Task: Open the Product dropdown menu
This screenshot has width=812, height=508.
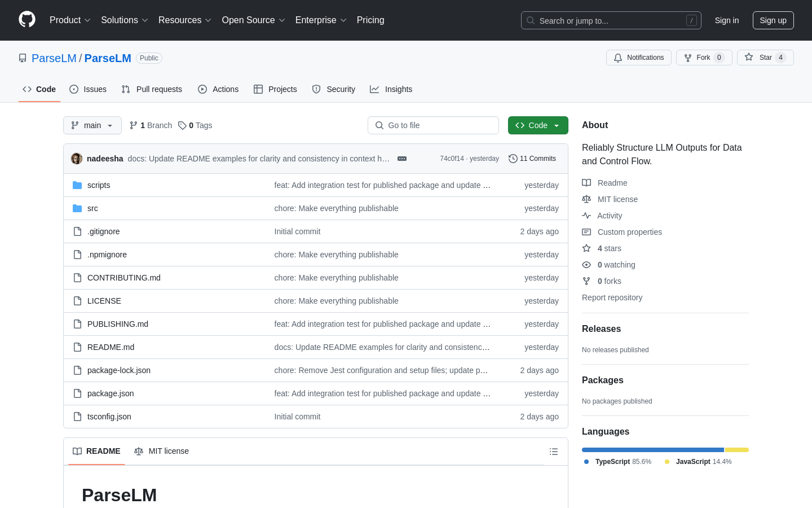Action: coord(70,20)
